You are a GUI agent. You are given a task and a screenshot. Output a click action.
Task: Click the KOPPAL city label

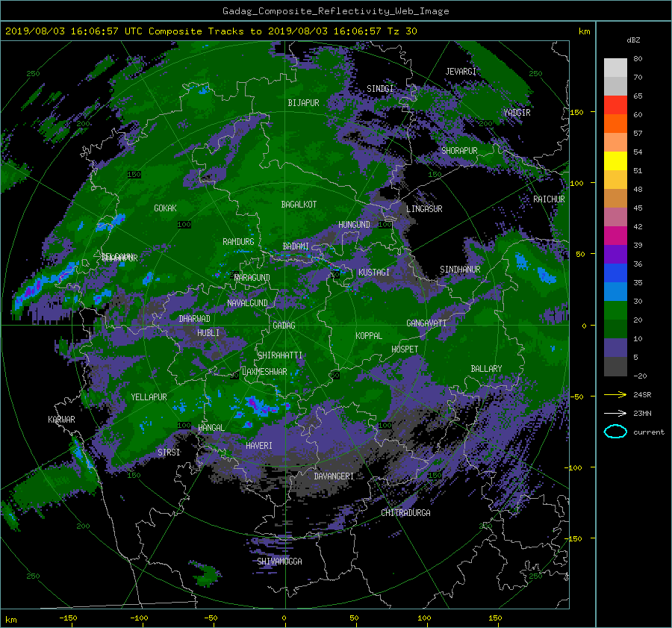(x=369, y=336)
